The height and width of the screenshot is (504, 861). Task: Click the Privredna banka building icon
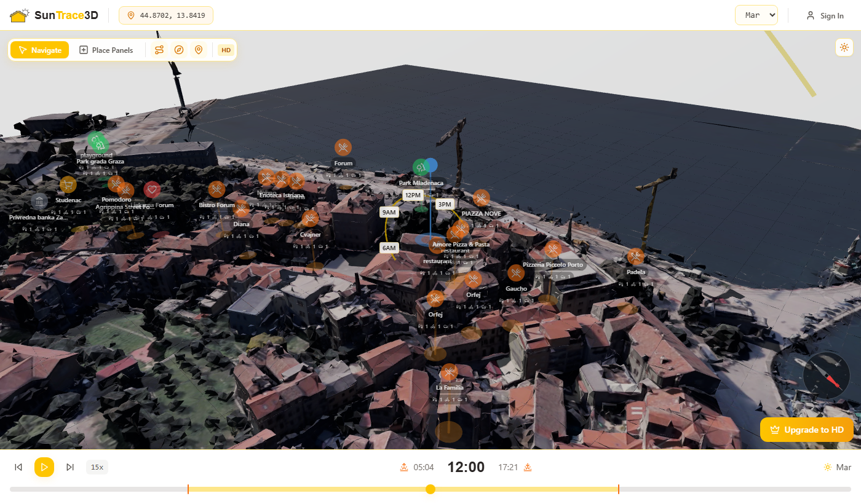39,201
